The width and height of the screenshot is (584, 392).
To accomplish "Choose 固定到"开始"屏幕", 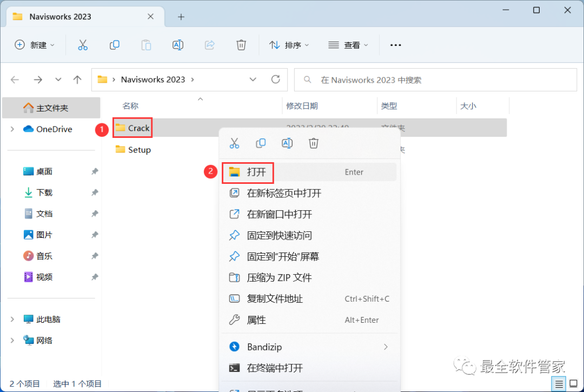I will 309,256.
